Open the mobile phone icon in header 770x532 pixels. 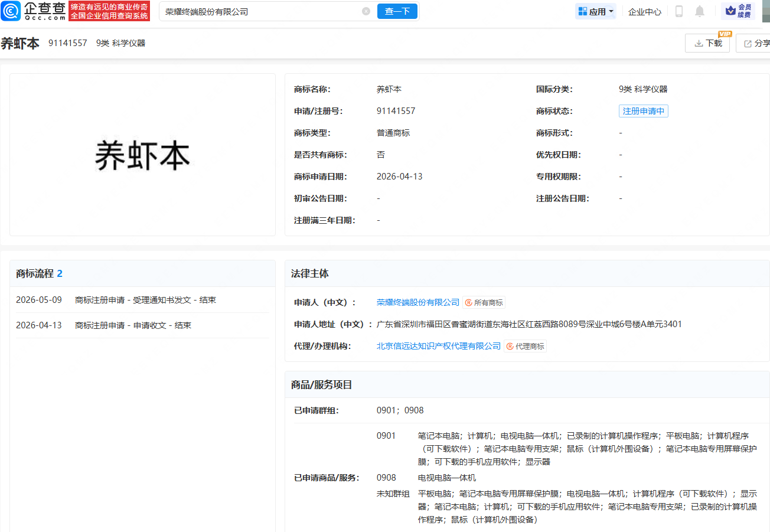679,11
